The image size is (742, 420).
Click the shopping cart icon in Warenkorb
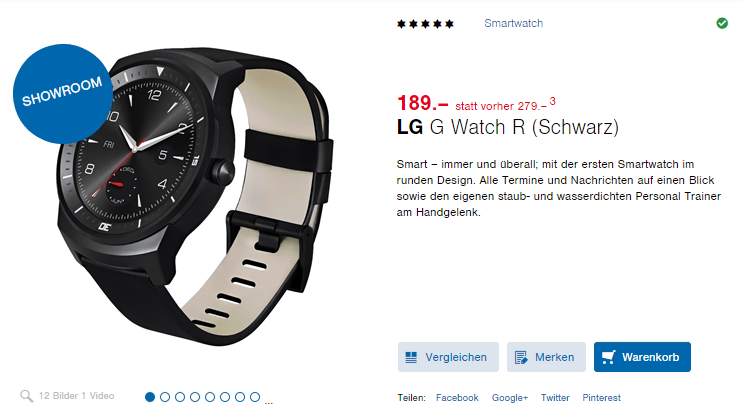tap(609, 357)
